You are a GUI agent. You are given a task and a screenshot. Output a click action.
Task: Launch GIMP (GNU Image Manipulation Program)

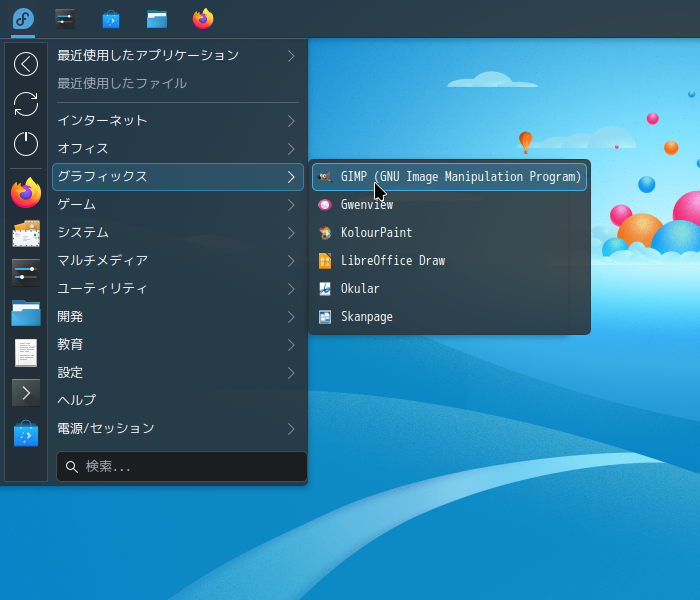[449, 177]
